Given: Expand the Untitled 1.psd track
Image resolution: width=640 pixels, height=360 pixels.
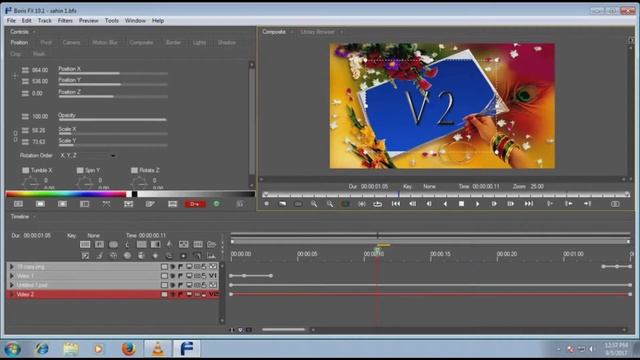Looking at the screenshot, I should click(x=11, y=285).
